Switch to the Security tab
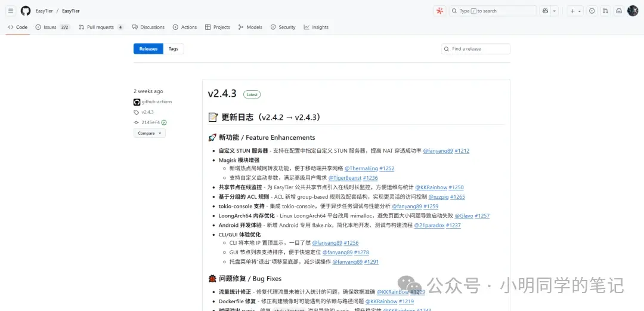644x311 pixels. click(x=283, y=27)
